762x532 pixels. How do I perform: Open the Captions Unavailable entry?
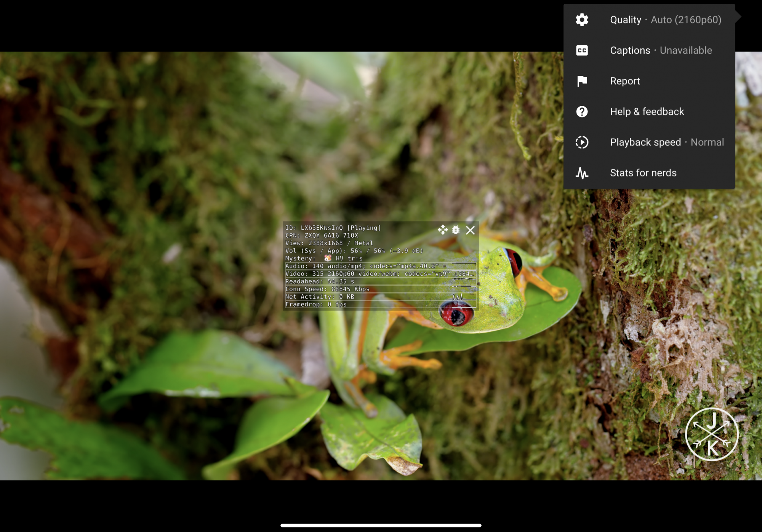pyautogui.click(x=661, y=50)
